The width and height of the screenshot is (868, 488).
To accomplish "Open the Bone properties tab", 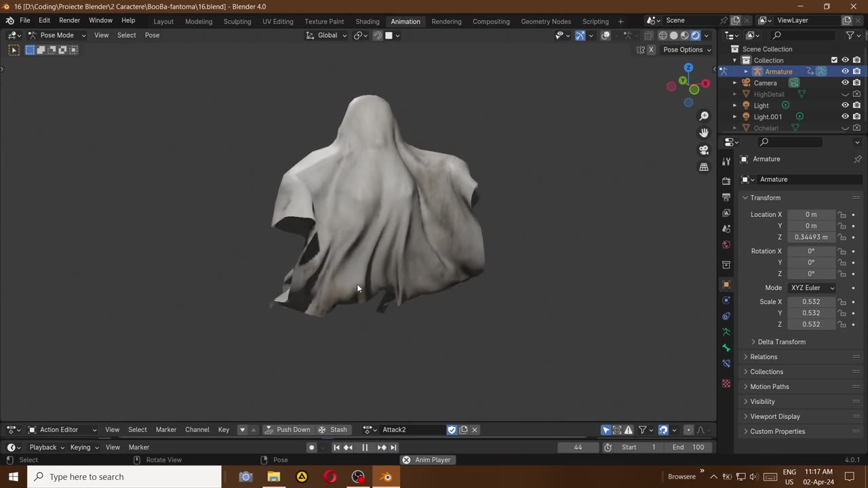I will point(726,348).
